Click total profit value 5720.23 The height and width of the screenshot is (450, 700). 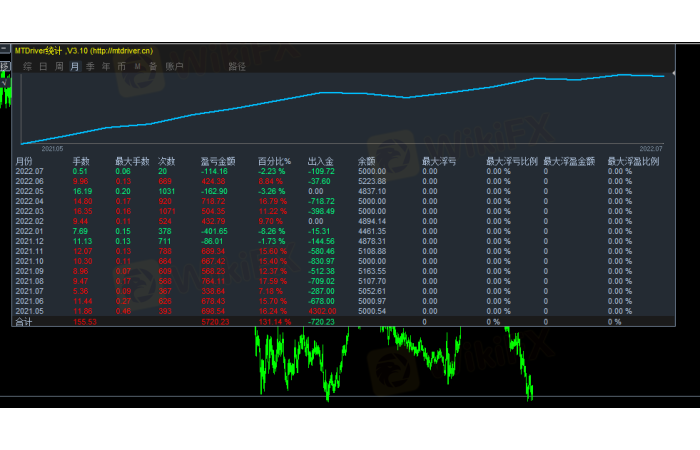215,322
